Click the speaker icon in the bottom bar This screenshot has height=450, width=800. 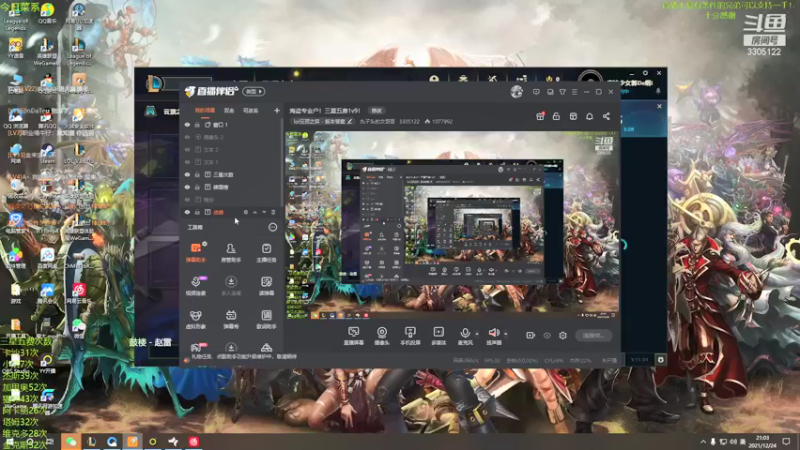[493, 334]
